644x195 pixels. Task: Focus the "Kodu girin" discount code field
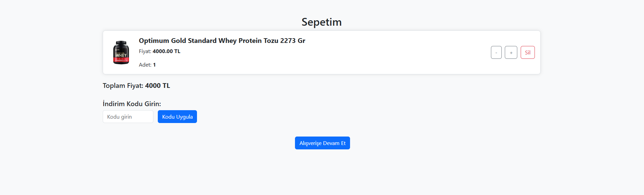click(x=128, y=117)
